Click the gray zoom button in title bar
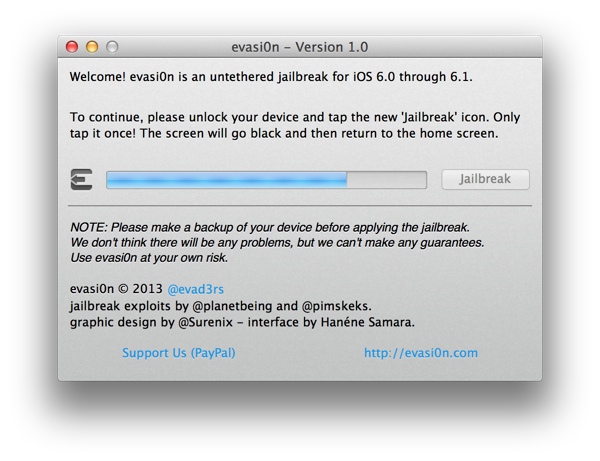Image resolution: width=600 pixels, height=461 pixels. tap(112, 47)
